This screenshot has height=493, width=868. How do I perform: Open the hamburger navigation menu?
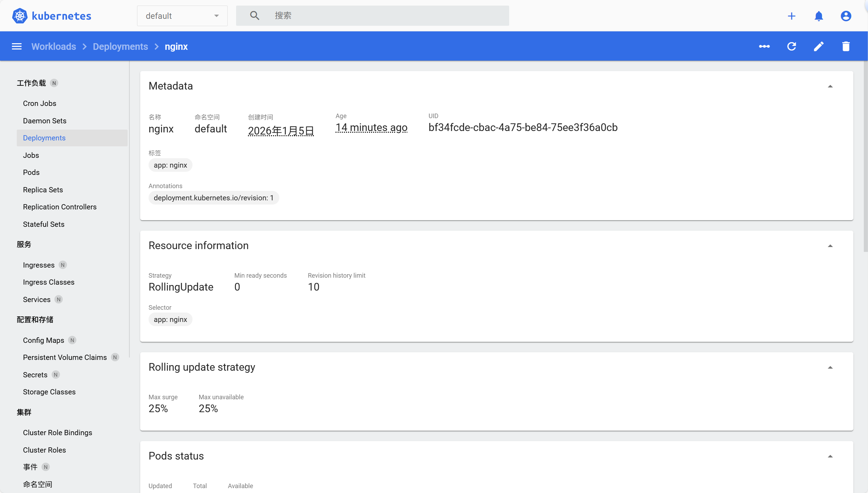[17, 46]
